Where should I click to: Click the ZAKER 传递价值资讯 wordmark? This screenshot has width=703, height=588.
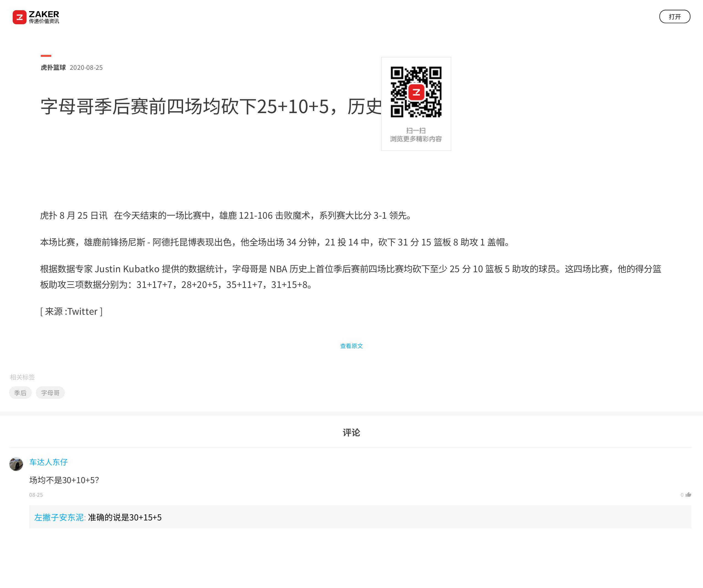pyautogui.click(x=44, y=17)
